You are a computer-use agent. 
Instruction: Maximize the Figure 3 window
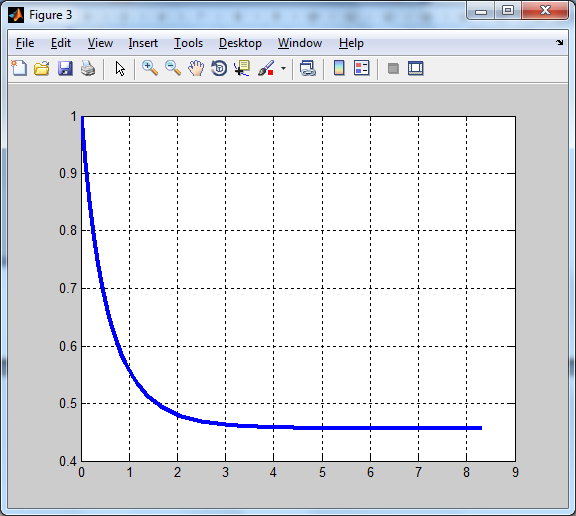pyautogui.click(x=508, y=11)
